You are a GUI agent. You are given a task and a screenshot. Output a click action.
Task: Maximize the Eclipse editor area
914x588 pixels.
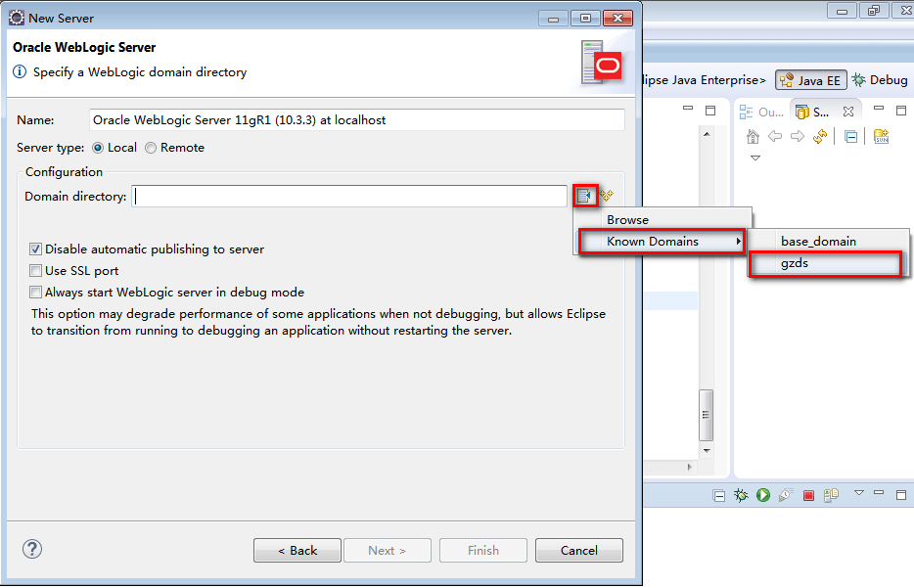click(x=710, y=111)
